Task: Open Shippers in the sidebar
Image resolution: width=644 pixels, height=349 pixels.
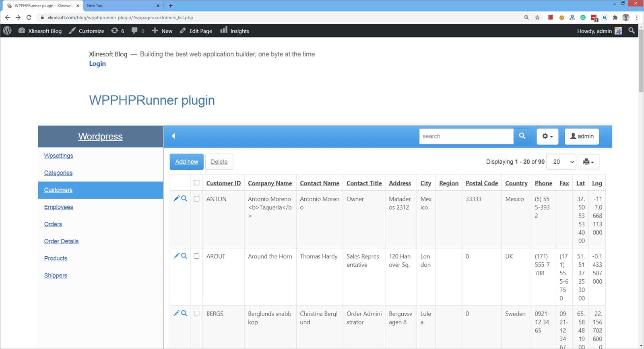Action: (56, 276)
